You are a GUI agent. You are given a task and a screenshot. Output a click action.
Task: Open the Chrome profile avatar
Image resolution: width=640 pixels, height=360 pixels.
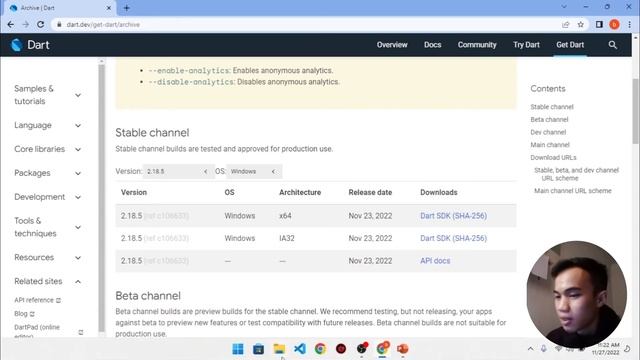[x=614, y=24]
